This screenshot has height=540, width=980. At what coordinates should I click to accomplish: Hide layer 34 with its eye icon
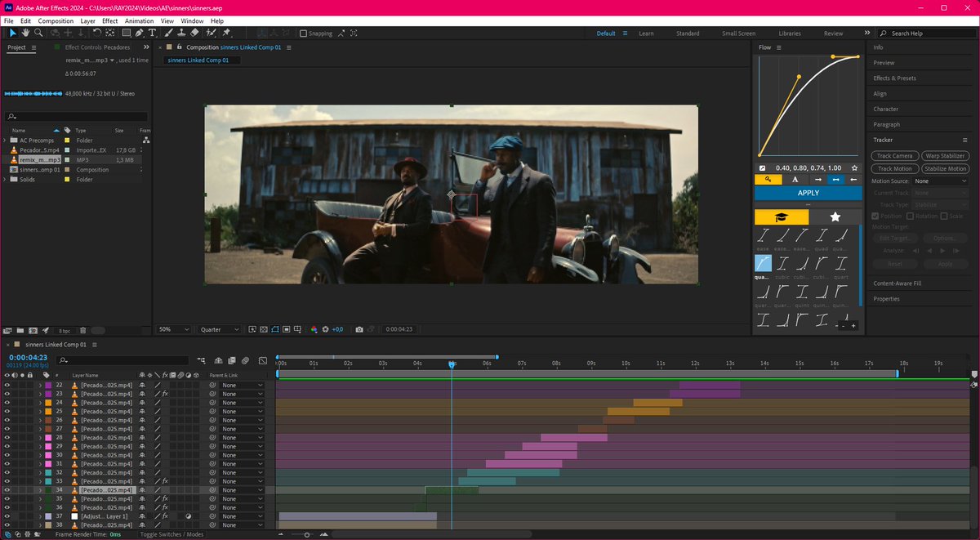(x=7, y=490)
